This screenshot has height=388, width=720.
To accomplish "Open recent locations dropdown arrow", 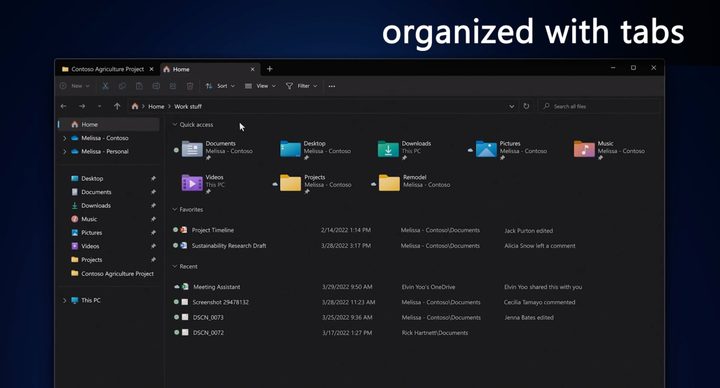I will 100,106.
